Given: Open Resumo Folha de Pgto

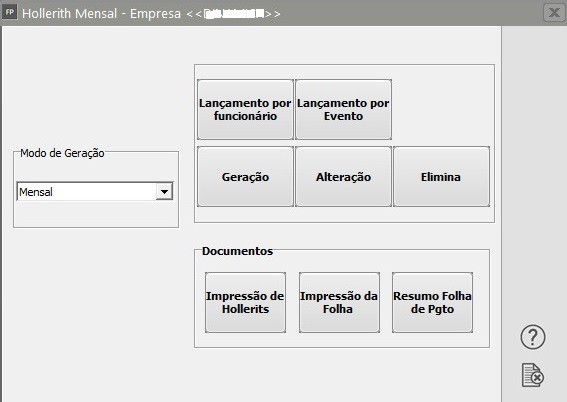Looking at the screenshot, I should point(432,303).
